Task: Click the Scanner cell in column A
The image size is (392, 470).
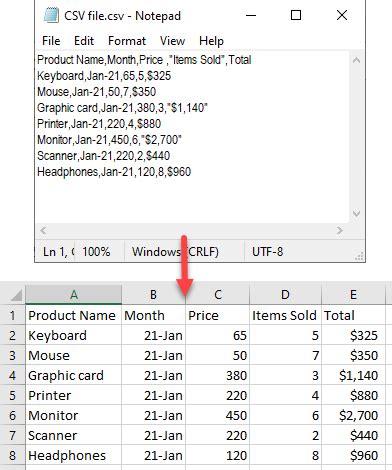Action: point(74,435)
